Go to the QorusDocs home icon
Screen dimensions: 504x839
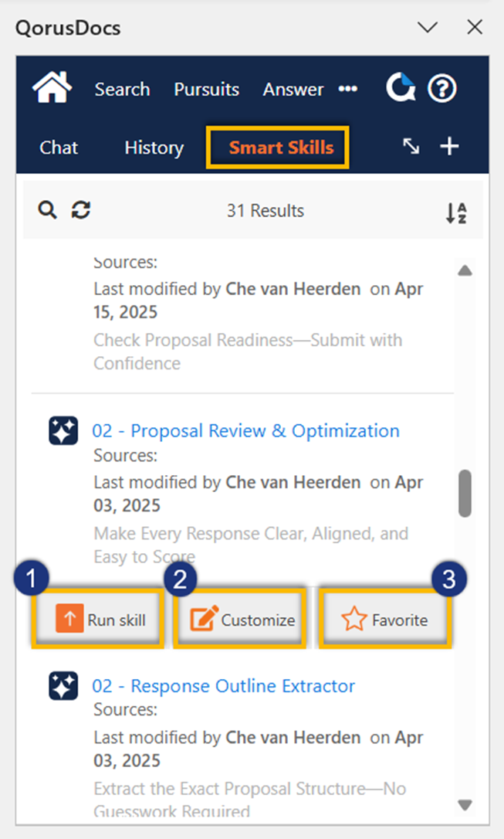[52, 89]
